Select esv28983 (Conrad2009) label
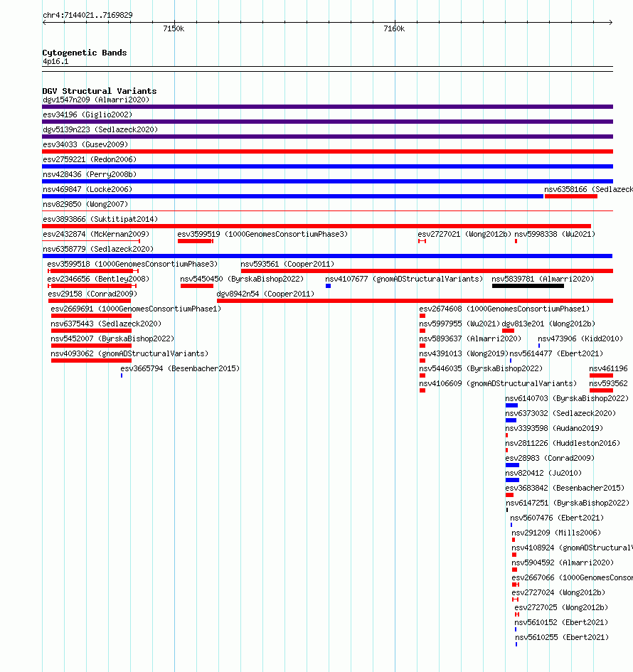 [550, 459]
